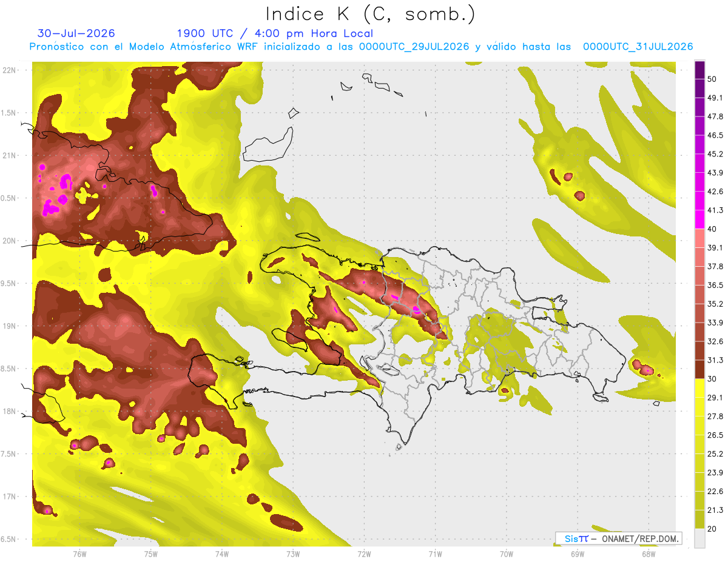Viewport: 728px width, 562px height.
Task: Click the "20" colorbar label
Action: [713, 529]
